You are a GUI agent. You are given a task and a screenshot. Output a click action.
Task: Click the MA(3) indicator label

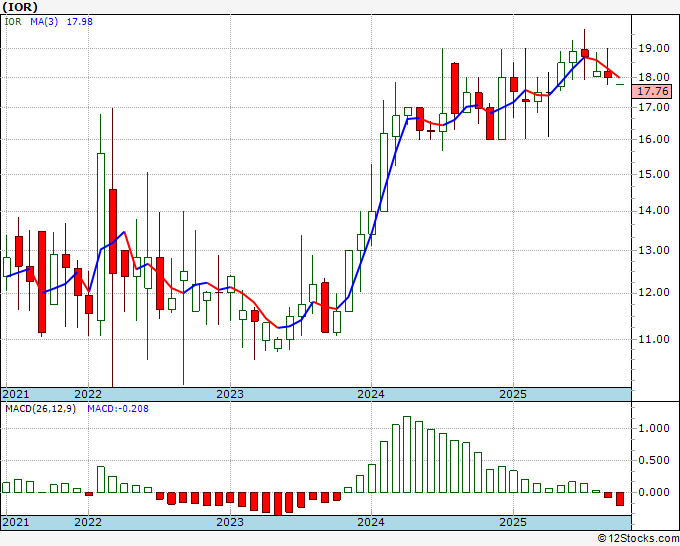pyautogui.click(x=44, y=22)
